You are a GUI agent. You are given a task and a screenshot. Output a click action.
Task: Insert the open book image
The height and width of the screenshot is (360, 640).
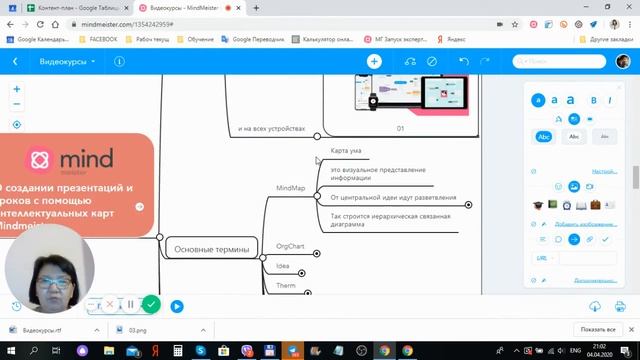[581, 205]
